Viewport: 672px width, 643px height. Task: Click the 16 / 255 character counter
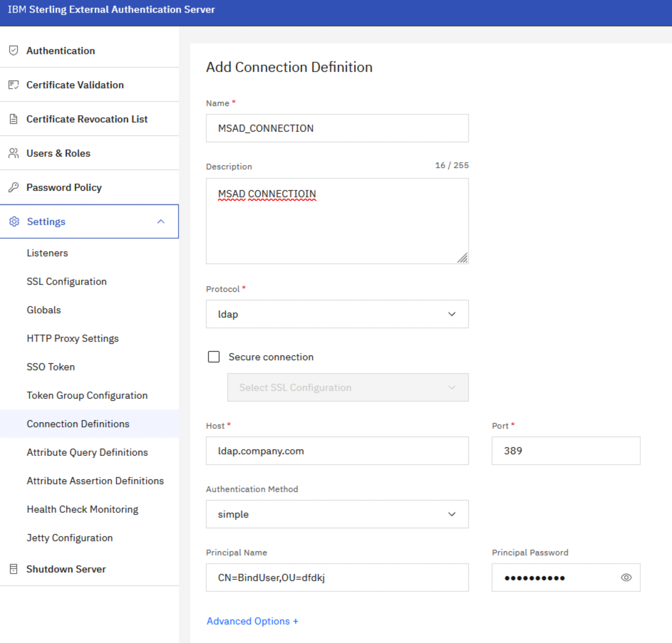coord(452,165)
